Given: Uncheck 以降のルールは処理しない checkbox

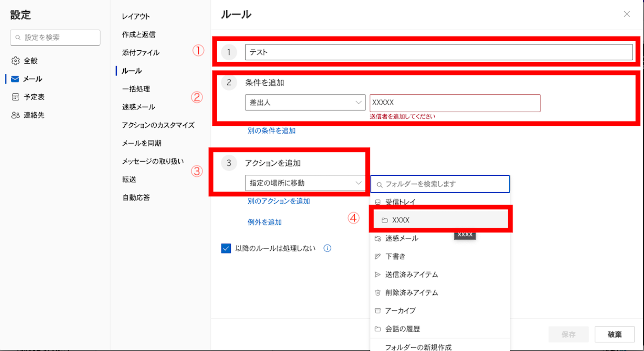Looking at the screenshot, I should pyautogui.click(x=226, y=248).
